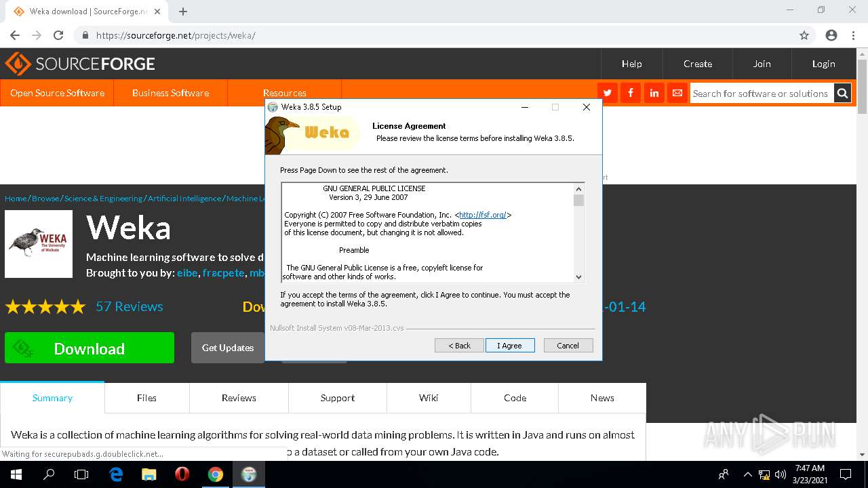This screenshot has height=488, width=868.
Task: Switch to Chrome on taskbar
Action: tap(215, 474)
